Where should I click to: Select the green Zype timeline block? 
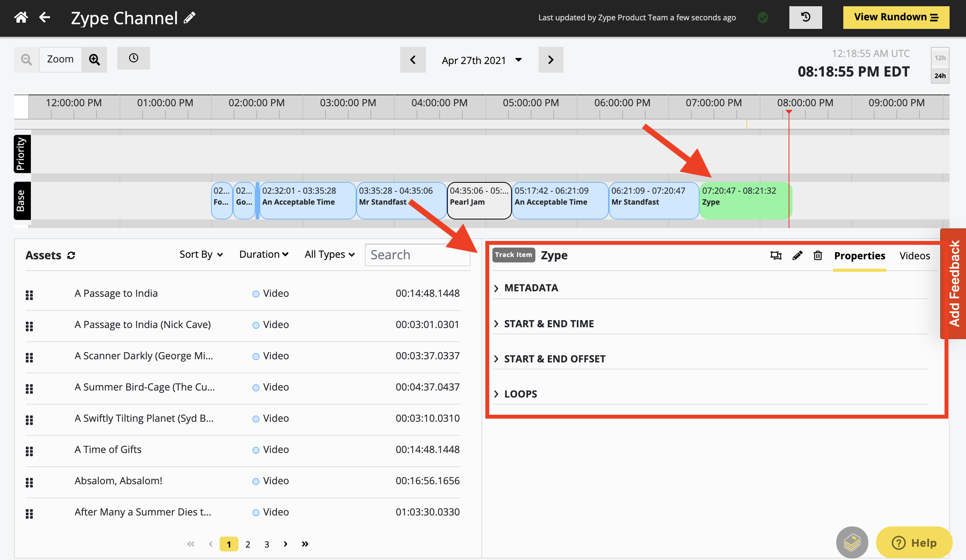pyautogui.click(x=746, y=200)
